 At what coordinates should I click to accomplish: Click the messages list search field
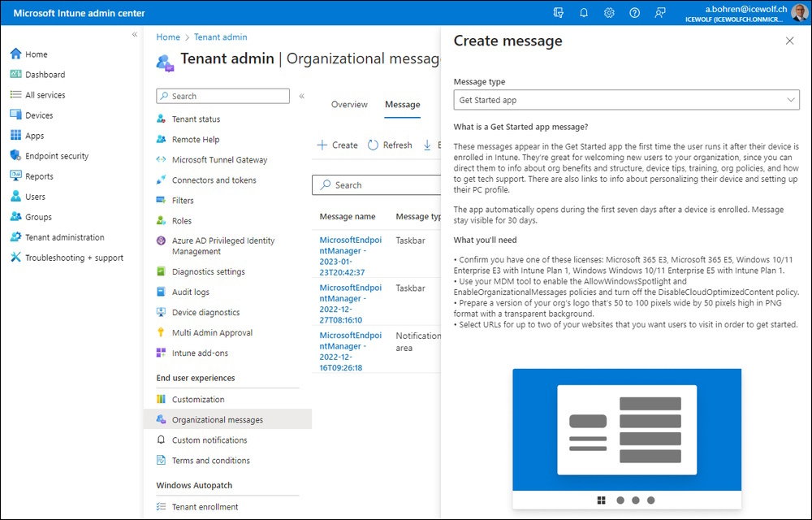pos(377,185)
